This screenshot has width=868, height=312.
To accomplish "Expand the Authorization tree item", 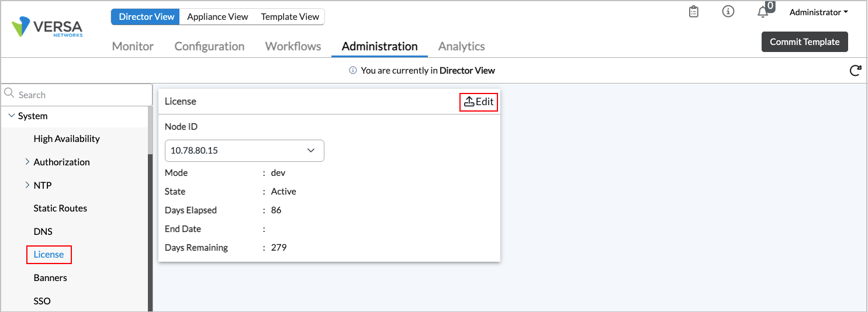I will pos(27,162).
